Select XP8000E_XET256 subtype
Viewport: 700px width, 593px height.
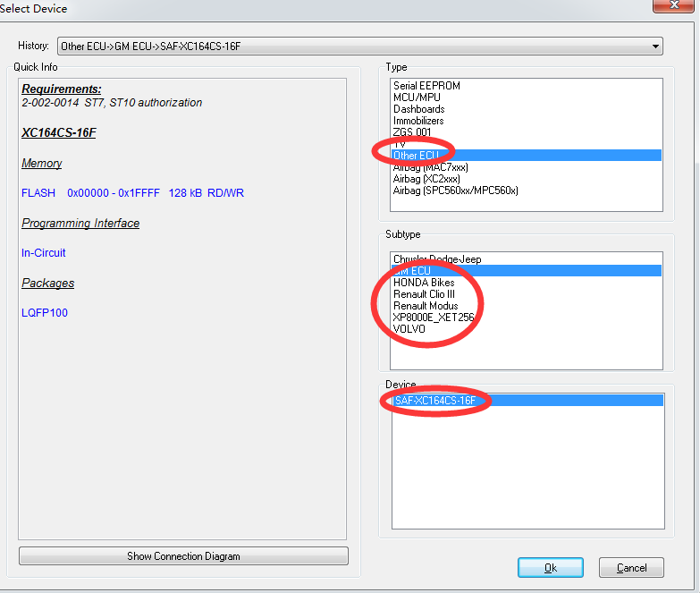pyautogui.click(x=434, y=318)
